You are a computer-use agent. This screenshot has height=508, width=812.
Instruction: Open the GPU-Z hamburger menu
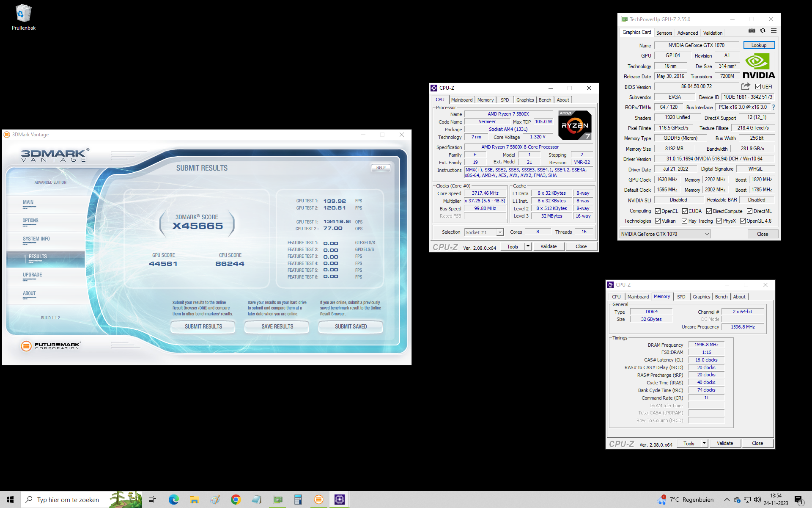click(774, 30)
